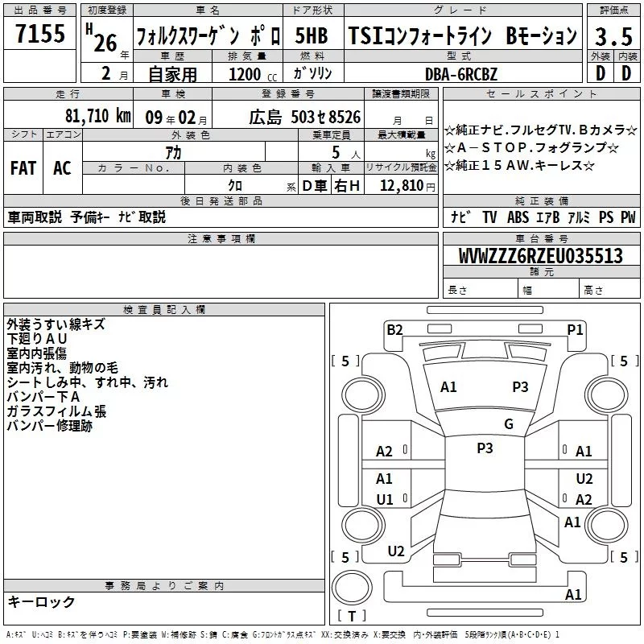Image resolution: width=644 pixels, height=644 pixels.
Task: Click the ABS equipment entry
Action: tap(518, 217)
